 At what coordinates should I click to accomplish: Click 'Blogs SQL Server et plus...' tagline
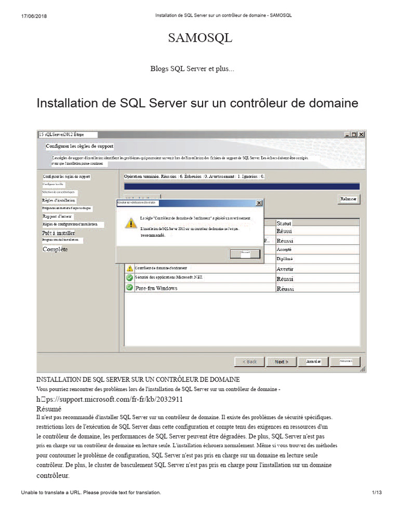click(x=192, y=69)
